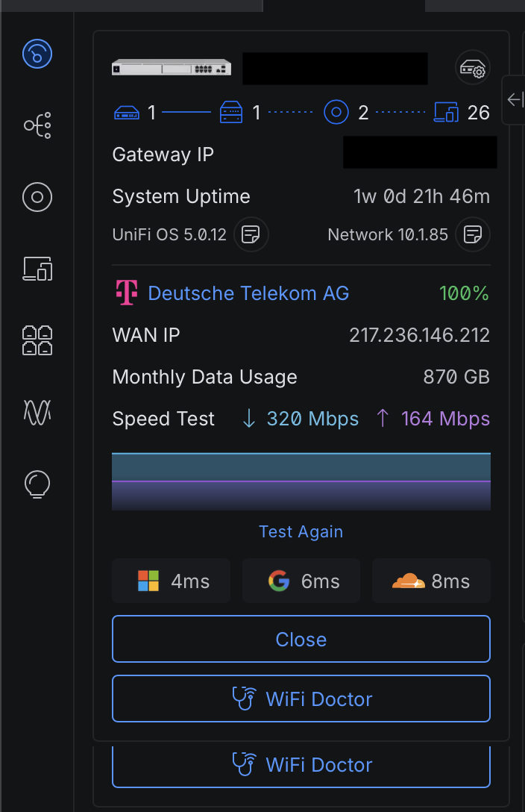Image resolution: width=525 pixels, height=812 pixels.
Task: Launch WiFi Doctor
Action: 301,699
